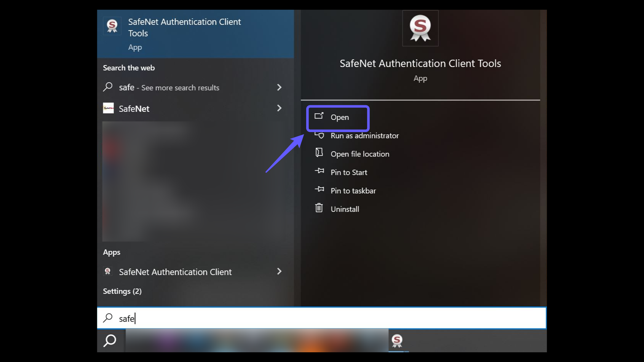Screen dimensions: 644x362
Task: Open the SafeNet Authentication Client Tools app
Action: point(340,117)
